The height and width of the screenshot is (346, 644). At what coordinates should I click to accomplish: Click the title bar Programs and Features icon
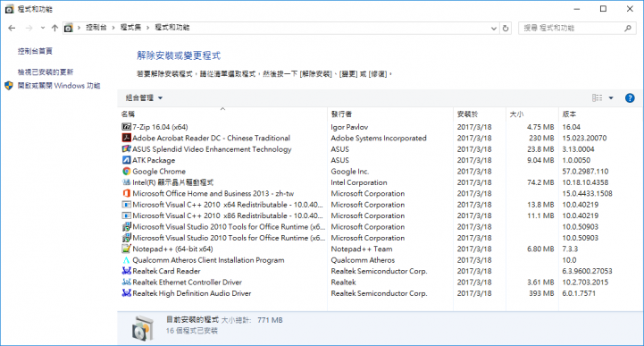click(x=10, y=9)
